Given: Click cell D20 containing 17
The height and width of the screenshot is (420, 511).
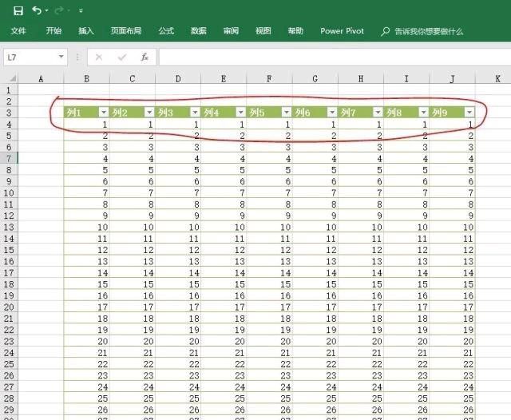Looking at the screenshot, I should (x=178, y=307).
